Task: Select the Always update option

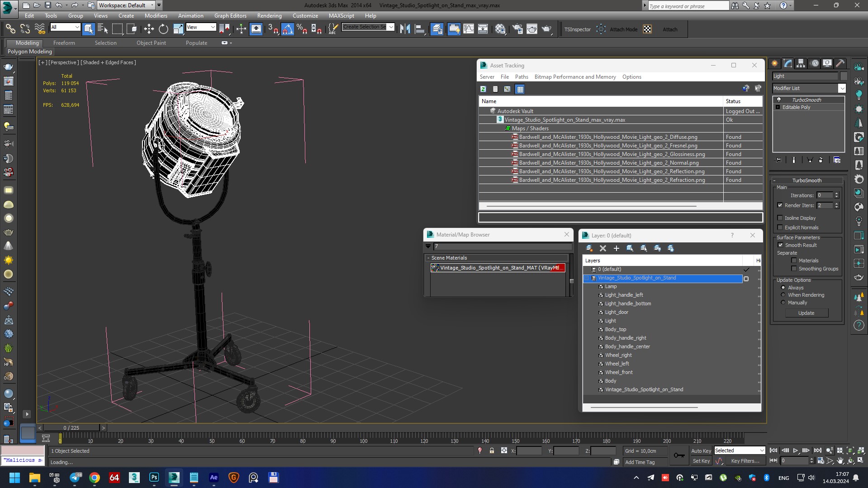Action: tap(783, 288)
